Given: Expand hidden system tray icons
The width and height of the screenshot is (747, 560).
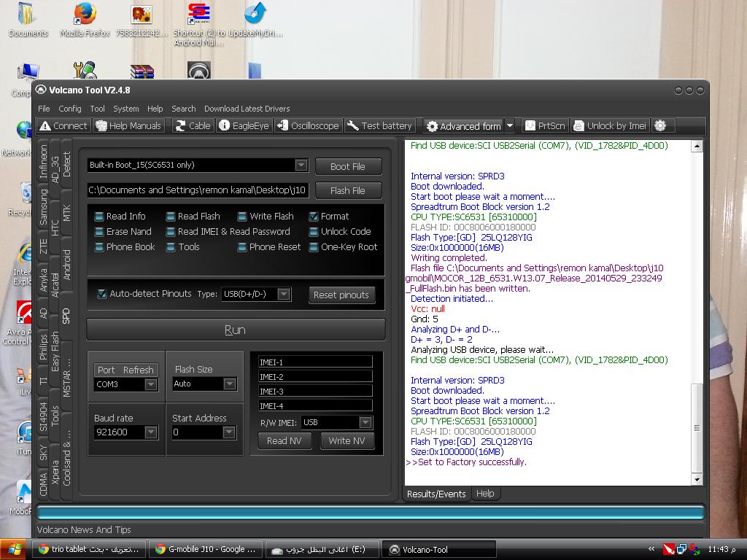Looking at the screenshot, I should pos(651,549).
